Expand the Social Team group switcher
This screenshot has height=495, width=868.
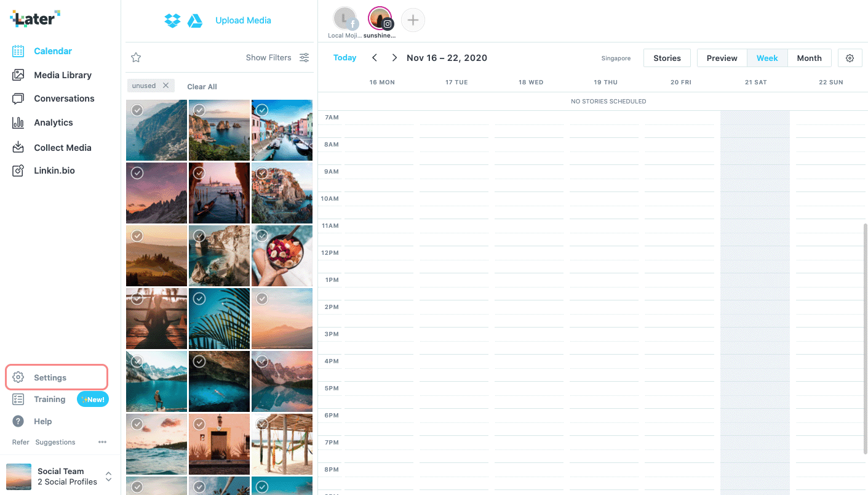108,477
